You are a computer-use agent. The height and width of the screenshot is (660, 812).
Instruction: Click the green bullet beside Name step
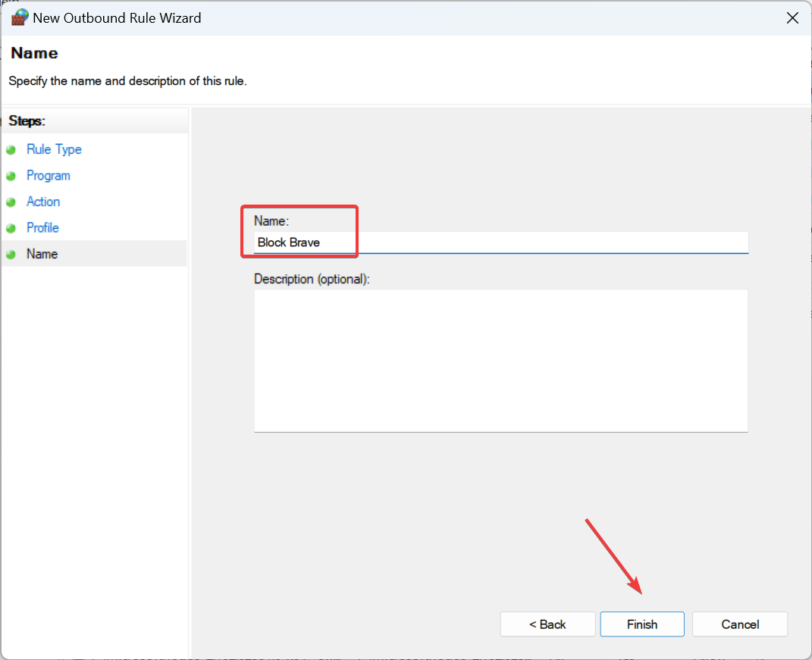coord(11,254)
